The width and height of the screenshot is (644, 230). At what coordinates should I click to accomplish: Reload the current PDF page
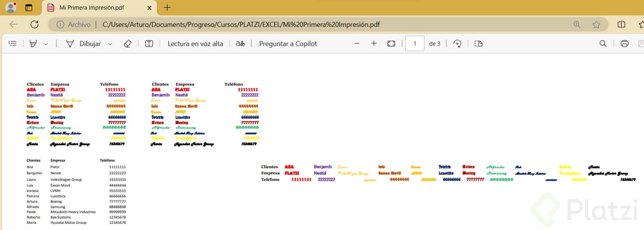(x=35, y=25)
